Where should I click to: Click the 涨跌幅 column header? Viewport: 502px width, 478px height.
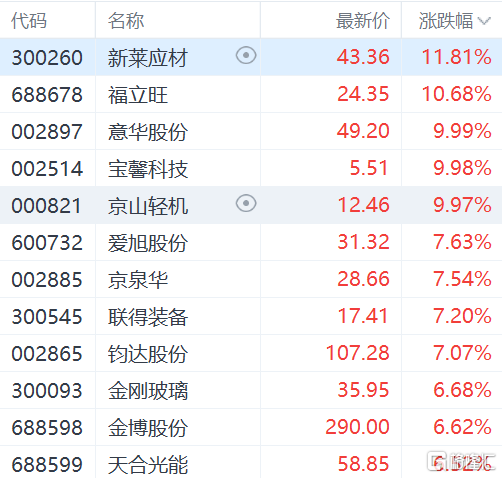click(446, 21)
